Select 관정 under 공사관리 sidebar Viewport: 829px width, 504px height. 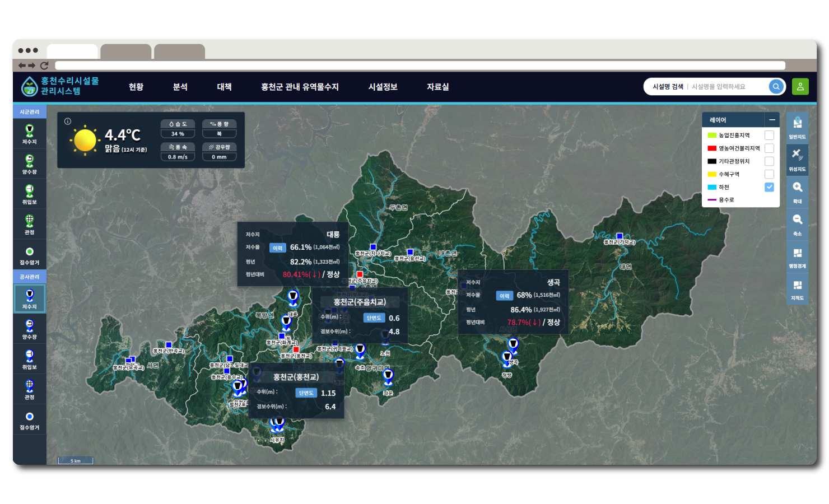(x=30, y=389)
